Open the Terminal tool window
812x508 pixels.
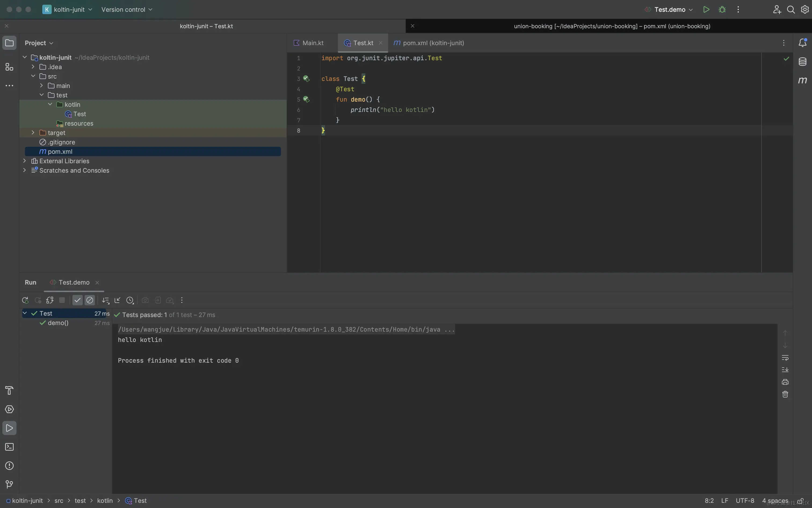click(9, 447)
